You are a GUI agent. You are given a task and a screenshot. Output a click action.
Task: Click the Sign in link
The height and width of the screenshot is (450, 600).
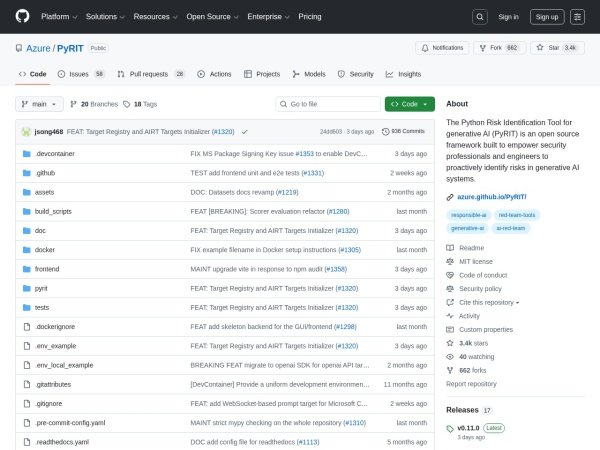tap(508, 17)
